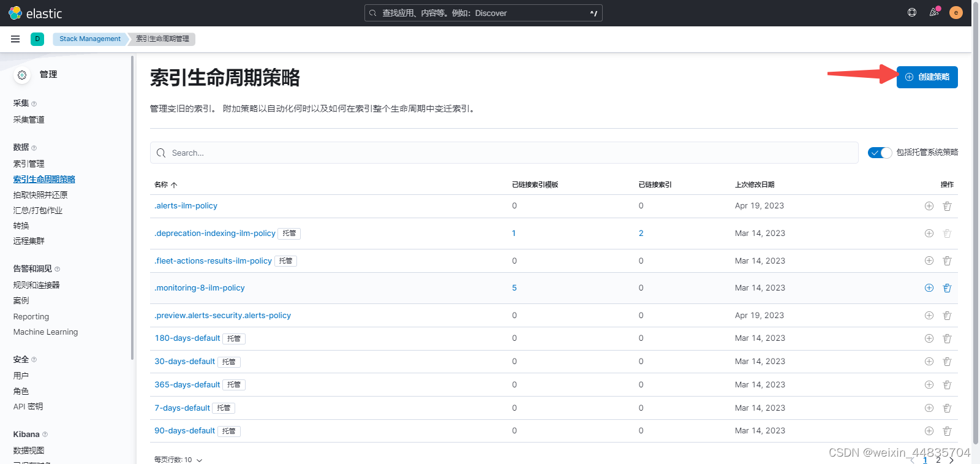Open the .alerts-ilm-policy policy link

[186, 206]
